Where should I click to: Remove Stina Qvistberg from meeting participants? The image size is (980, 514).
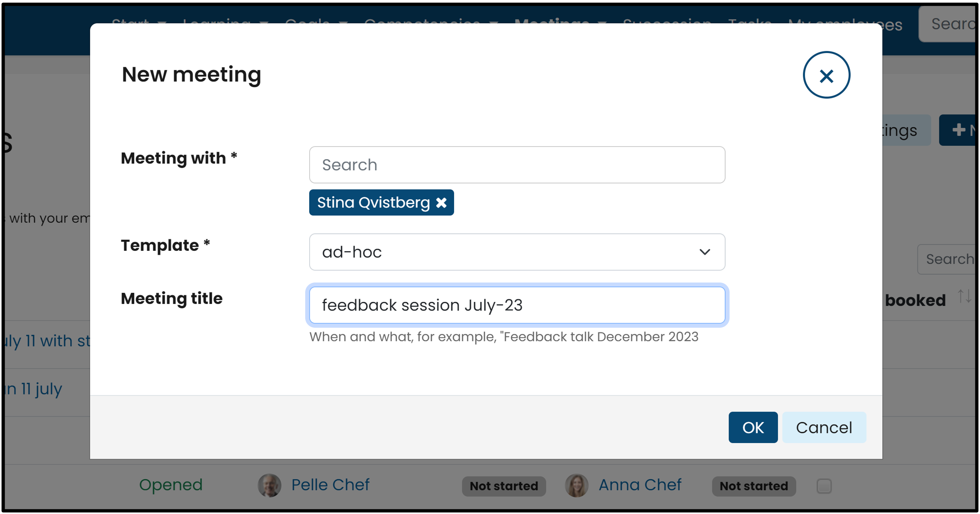pos(441,203)
